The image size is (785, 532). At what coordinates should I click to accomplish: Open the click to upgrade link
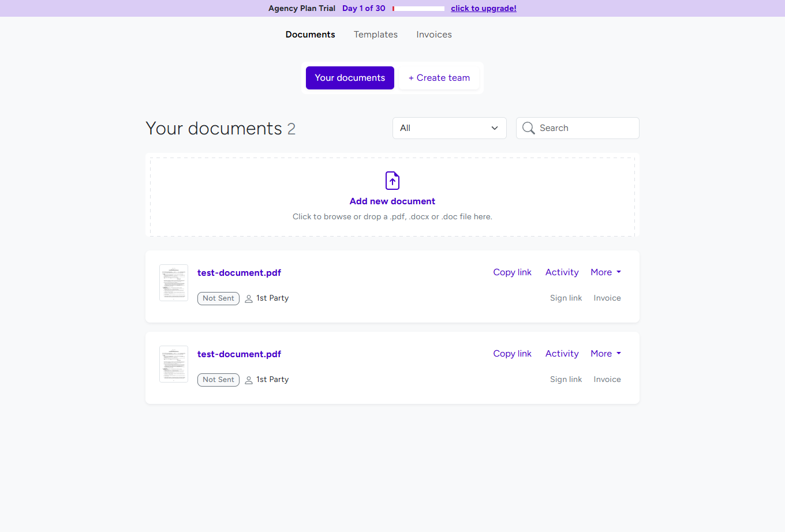point(483,8)
